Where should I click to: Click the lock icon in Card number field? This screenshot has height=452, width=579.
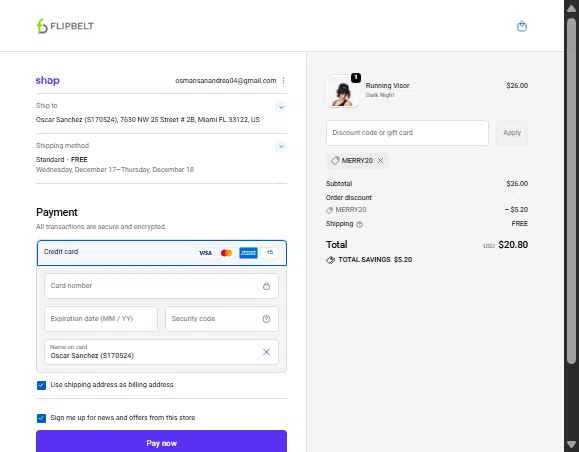[x=266, y=286]
